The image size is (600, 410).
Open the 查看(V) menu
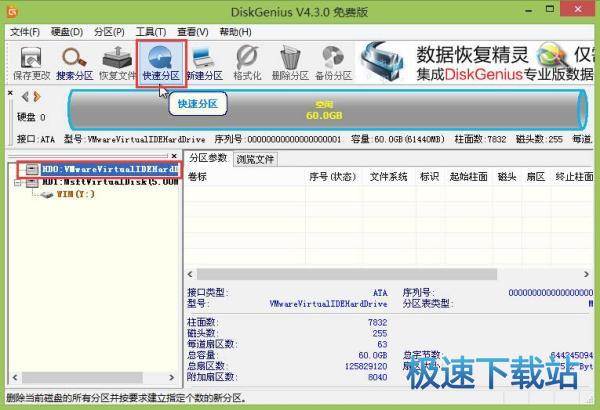(193, 32)
